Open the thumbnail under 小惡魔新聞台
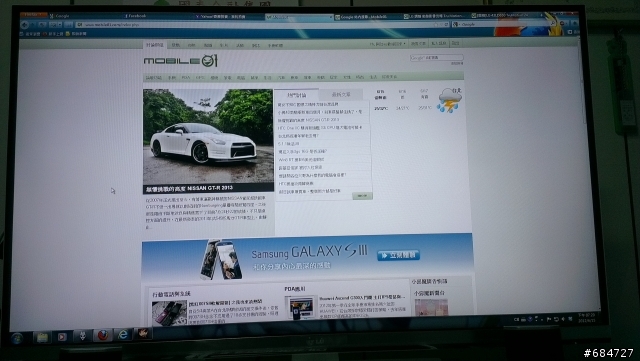This screenshot has width=640, height=361. tap(431, 307)
